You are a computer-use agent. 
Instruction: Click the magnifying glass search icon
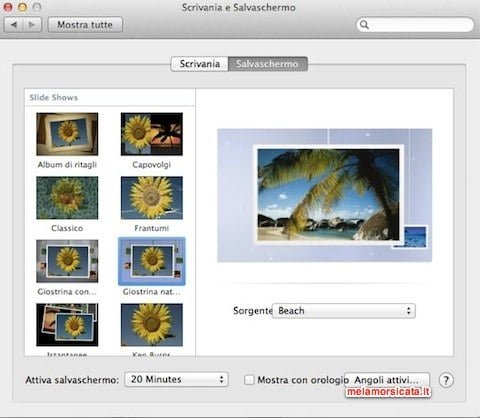(364, 25)
